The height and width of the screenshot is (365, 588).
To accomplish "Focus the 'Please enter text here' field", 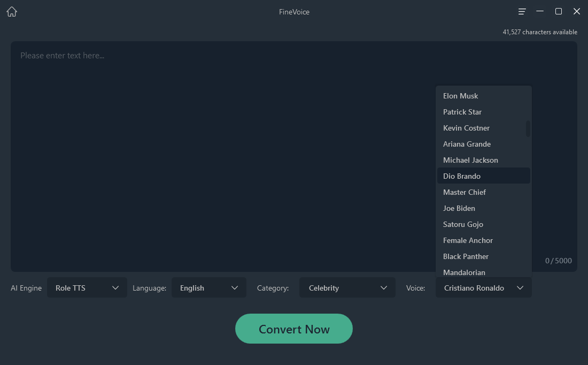I will click(x=293, y=156).
